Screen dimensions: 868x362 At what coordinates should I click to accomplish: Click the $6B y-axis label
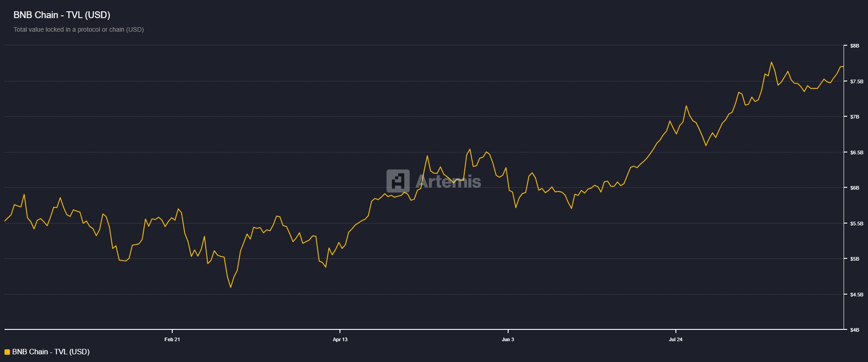tap(854, 188)
